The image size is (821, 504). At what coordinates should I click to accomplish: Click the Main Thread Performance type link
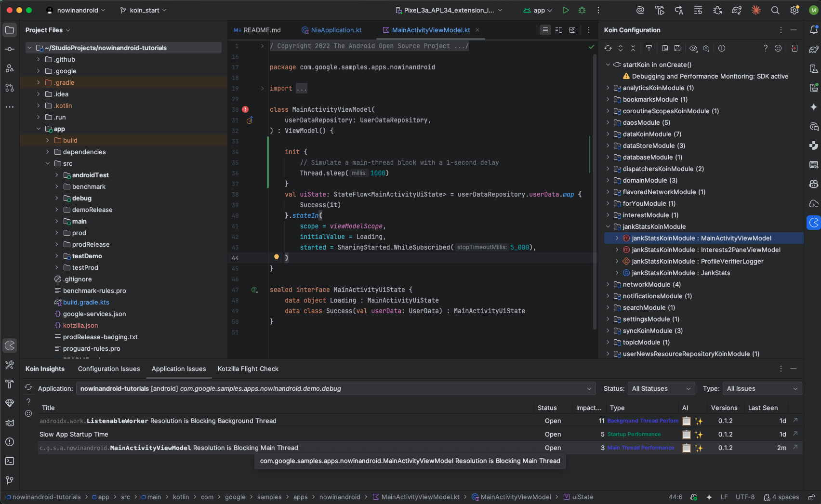[x=640, y=448]
